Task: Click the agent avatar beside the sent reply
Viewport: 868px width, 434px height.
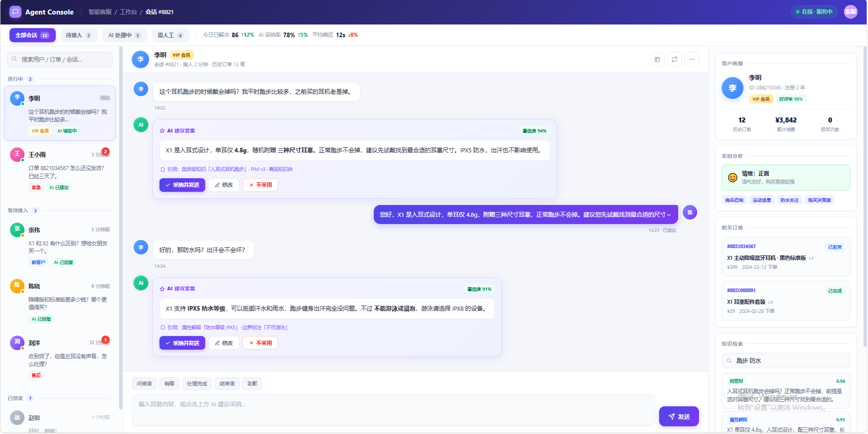Action: click(690, 212)
